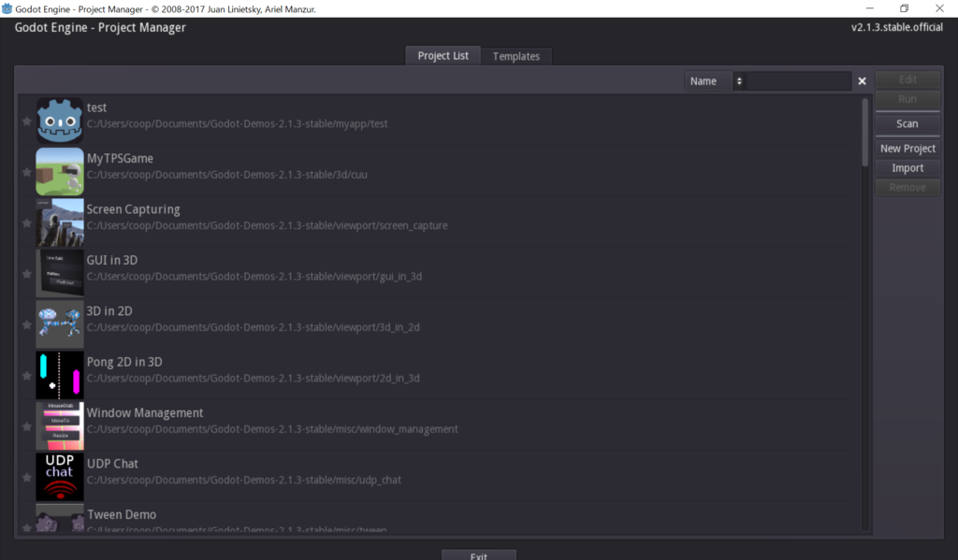The width and height of the screenshot is (958, 560).
Task: Toggle favorite star for Pong 2D in 3D
Action: point(27,376)
